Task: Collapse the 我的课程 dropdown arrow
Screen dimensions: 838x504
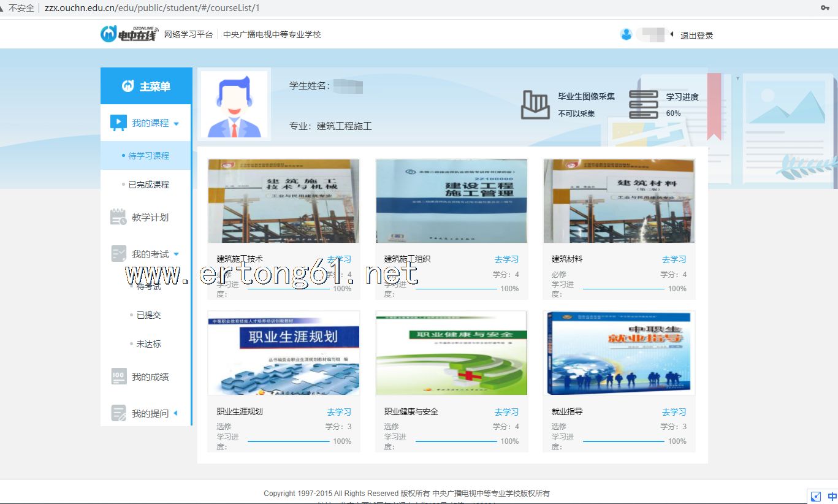Action: pyautogui.click(x=177, y=123)
